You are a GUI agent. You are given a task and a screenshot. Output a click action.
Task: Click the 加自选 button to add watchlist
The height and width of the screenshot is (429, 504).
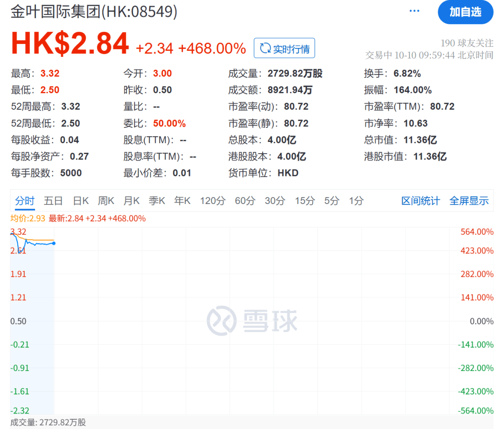coord(465,13)
